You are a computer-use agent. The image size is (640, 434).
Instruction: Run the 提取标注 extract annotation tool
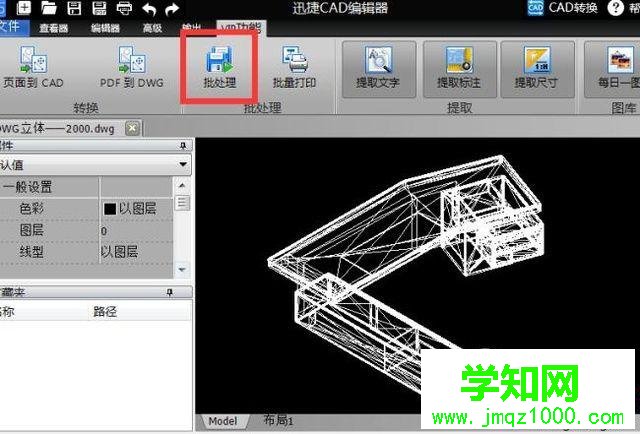point(460,69)
